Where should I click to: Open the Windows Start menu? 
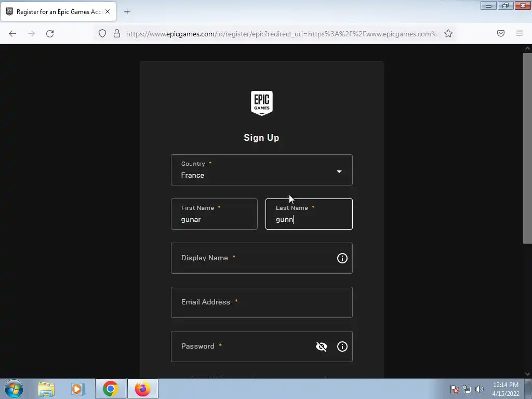[x=14, y=389]
